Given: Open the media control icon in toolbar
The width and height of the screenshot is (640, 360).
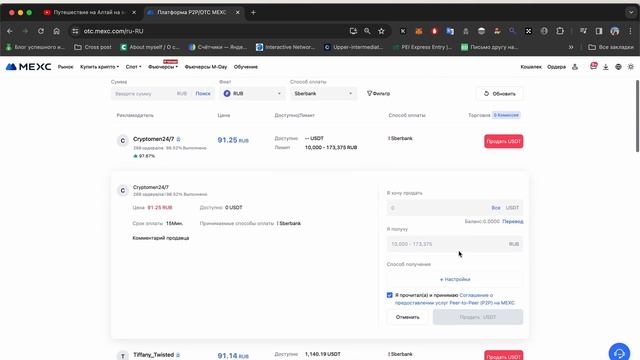Looking at the screenshot, I should 583,31.
